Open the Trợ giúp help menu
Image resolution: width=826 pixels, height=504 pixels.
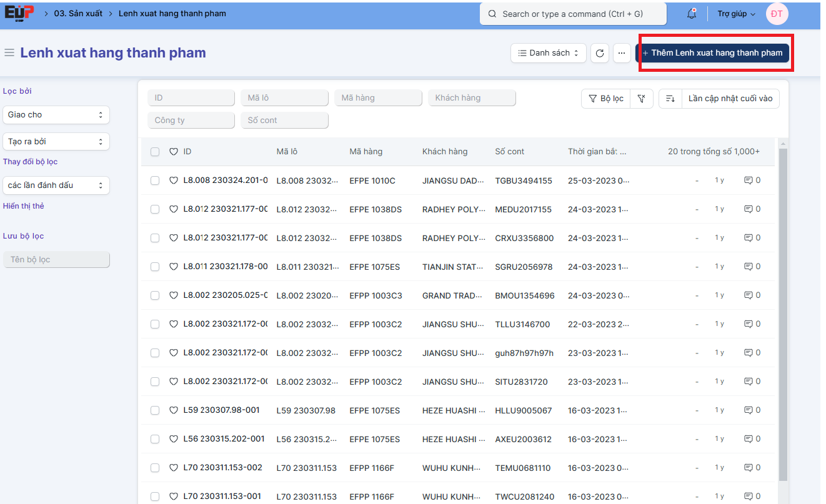coord(736,14)
